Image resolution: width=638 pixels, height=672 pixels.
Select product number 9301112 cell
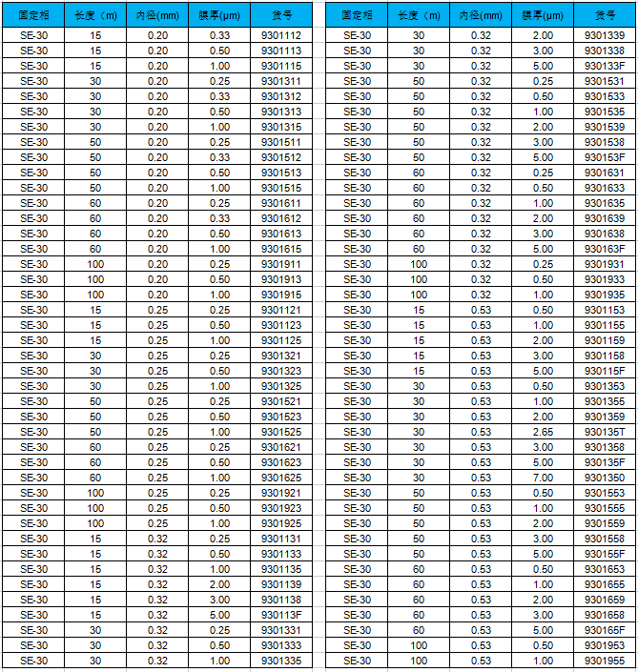(280, 35)
